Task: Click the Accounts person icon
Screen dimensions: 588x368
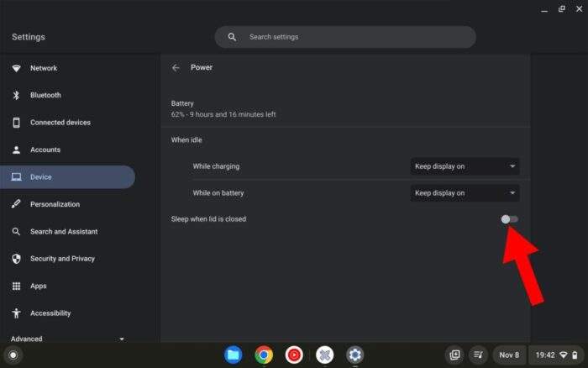Action: [16, 150]
